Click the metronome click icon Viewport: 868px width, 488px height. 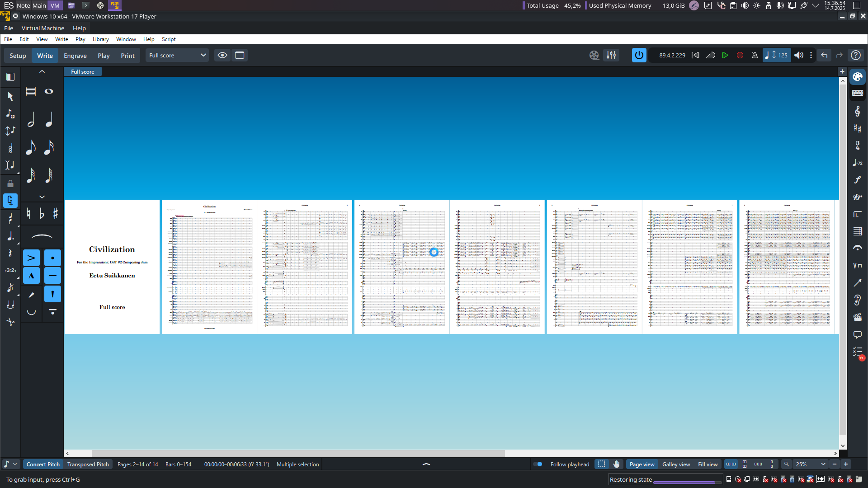755,55
